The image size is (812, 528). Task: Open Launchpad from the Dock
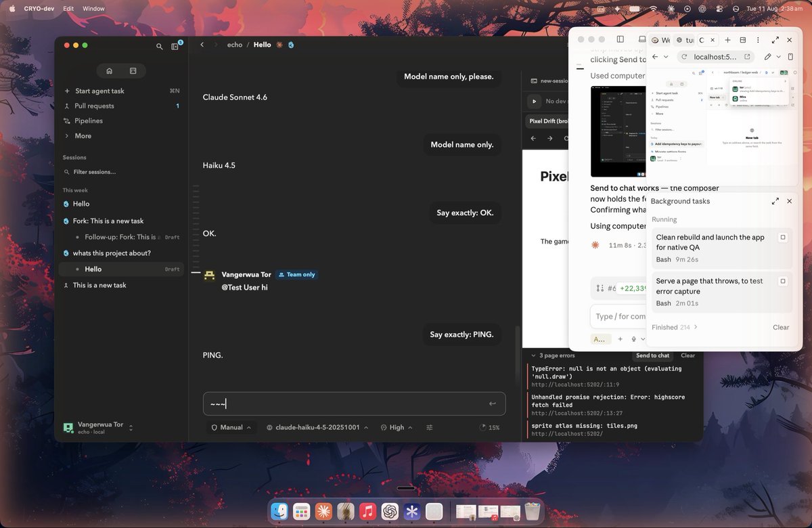click(302, 512)
